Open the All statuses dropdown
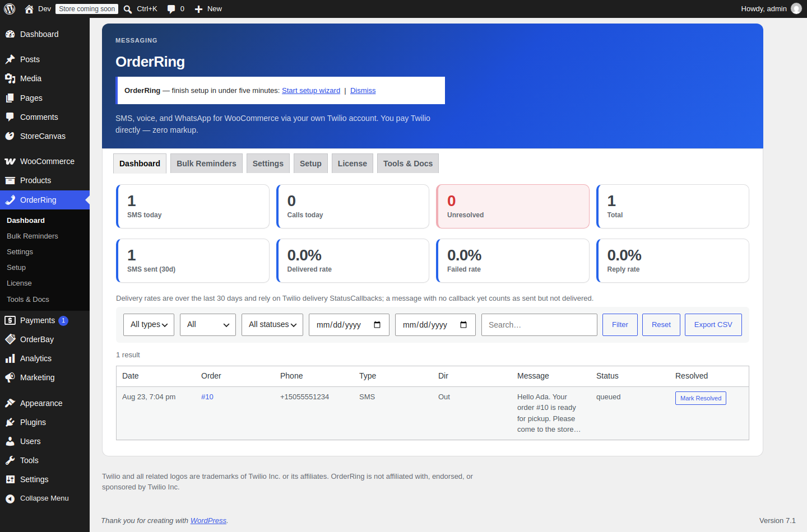 272,325
